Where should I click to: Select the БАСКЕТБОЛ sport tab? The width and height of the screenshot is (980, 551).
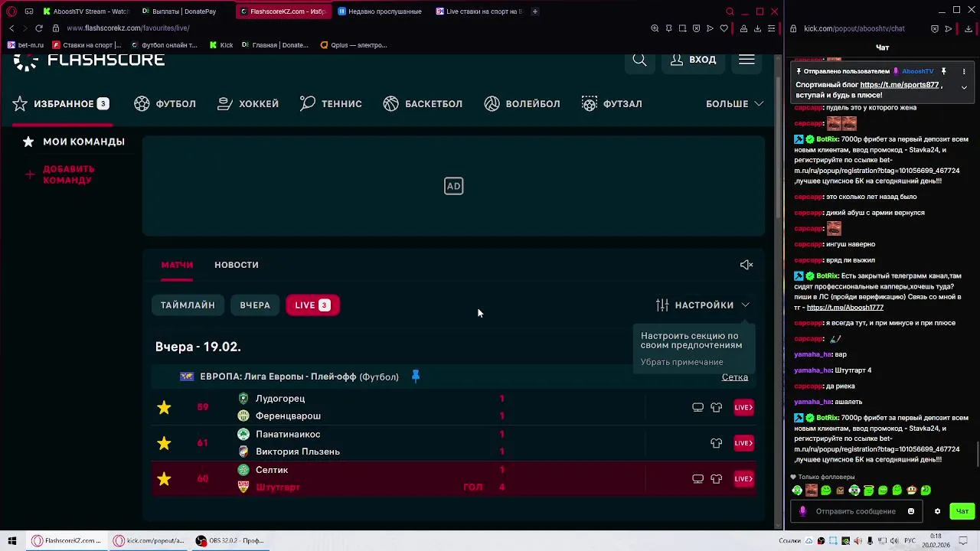point(423,103)
